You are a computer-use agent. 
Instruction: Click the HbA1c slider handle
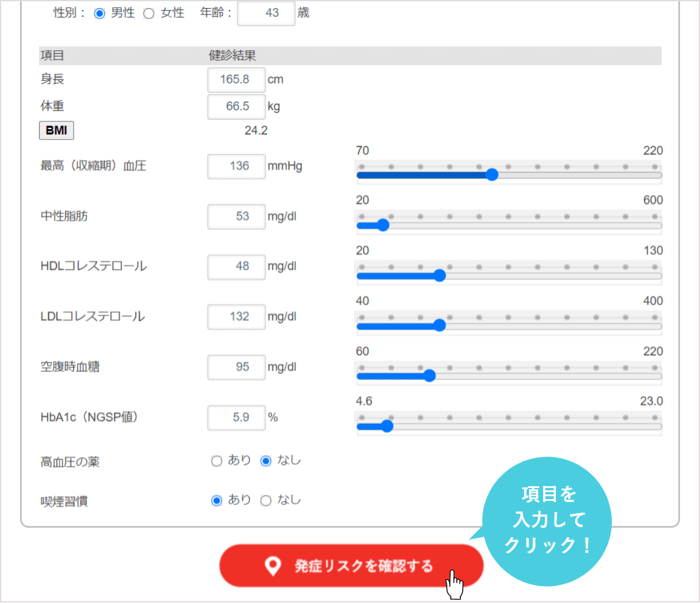pos(387,426)
